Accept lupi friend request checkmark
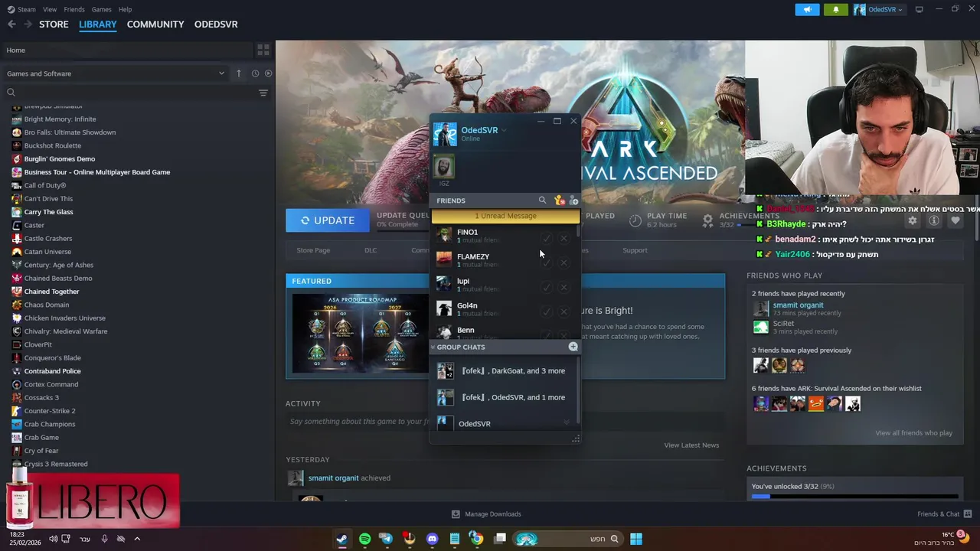Image resolution: width=980 pixels, height=551 pixels. [547, 287]
